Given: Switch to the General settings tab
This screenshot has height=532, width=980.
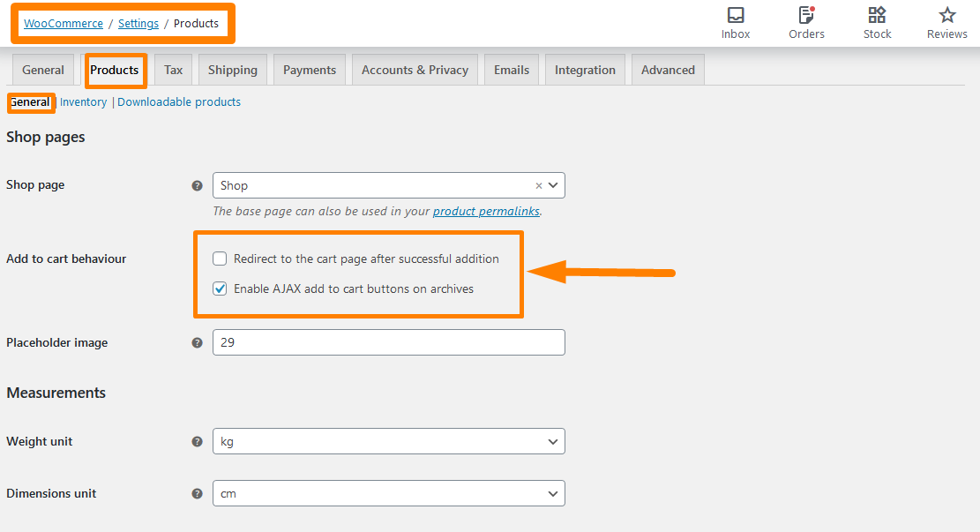Looking at the screenshot, I should click(43, 70).
